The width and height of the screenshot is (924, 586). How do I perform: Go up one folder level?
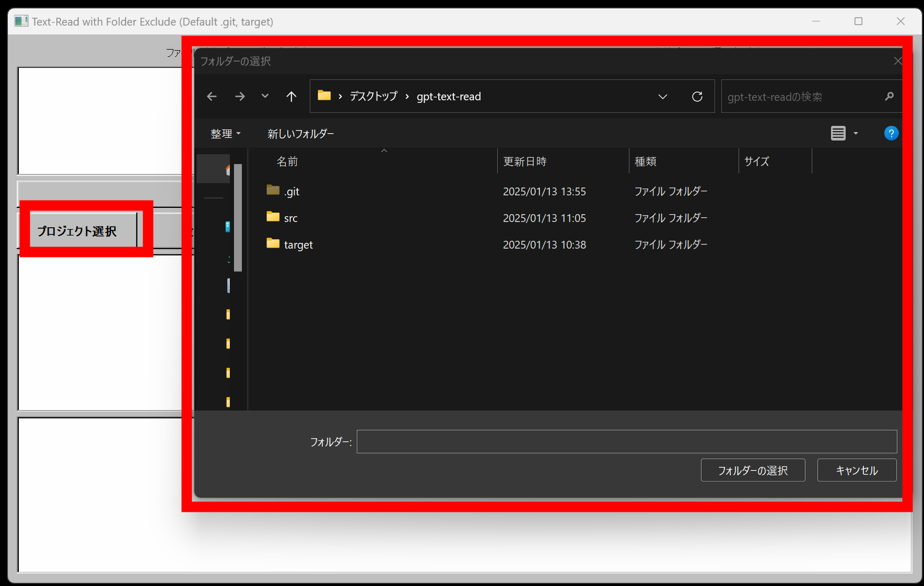(291, 97)
